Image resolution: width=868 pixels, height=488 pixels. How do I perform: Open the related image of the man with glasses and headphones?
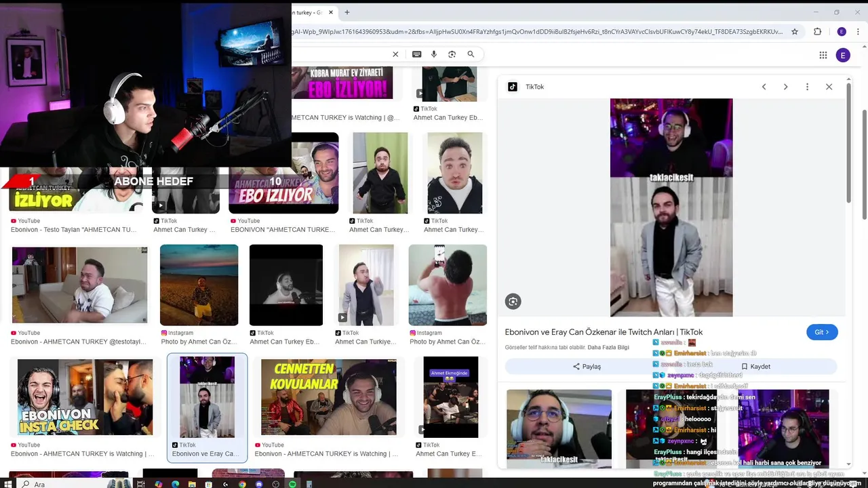559,428
